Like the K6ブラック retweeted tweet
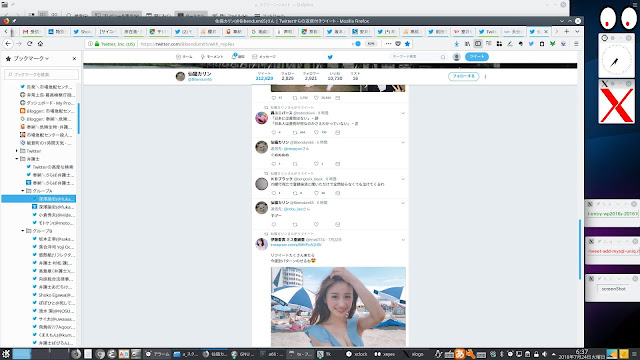This screenshot has width=640, height=360. pyautogui.click(x=316, y=193)
